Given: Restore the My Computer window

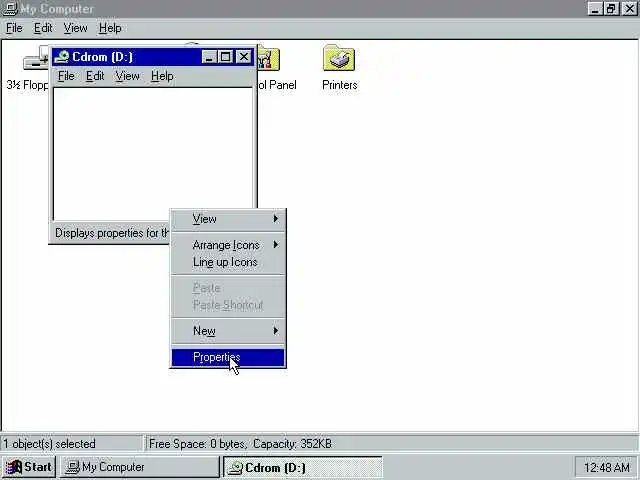Looking at the screenshot, I should pyautogui.click(x=611, y=9).
